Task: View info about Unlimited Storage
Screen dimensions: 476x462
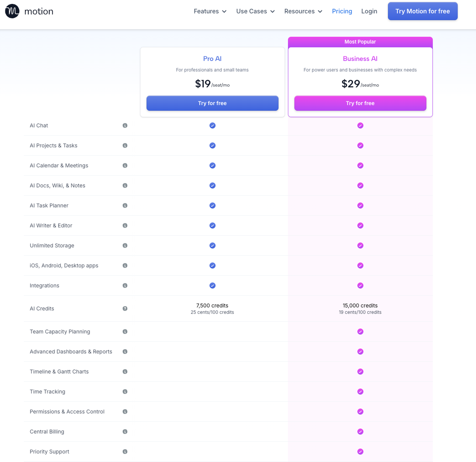Action: click(125, 246)
